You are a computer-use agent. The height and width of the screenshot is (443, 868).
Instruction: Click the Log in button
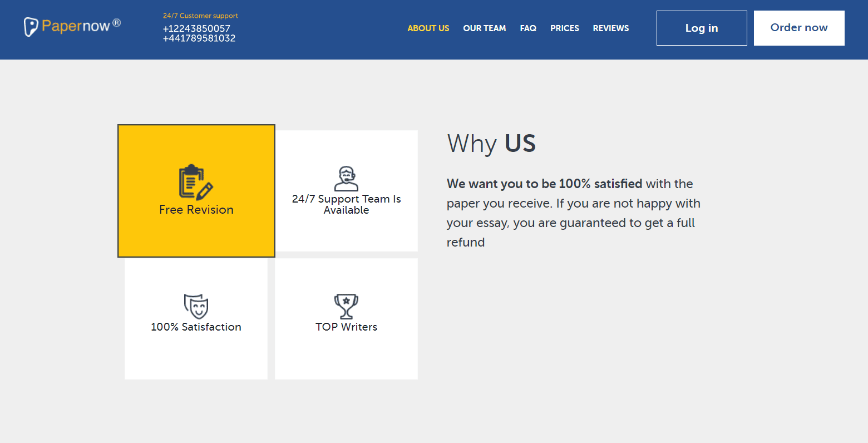702,28
